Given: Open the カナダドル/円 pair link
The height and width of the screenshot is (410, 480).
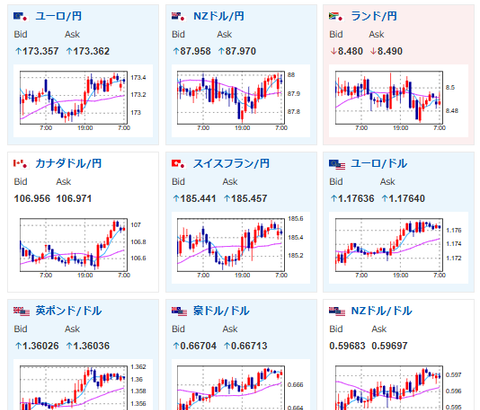Looking at the screenshot, I should click(68, 164).
